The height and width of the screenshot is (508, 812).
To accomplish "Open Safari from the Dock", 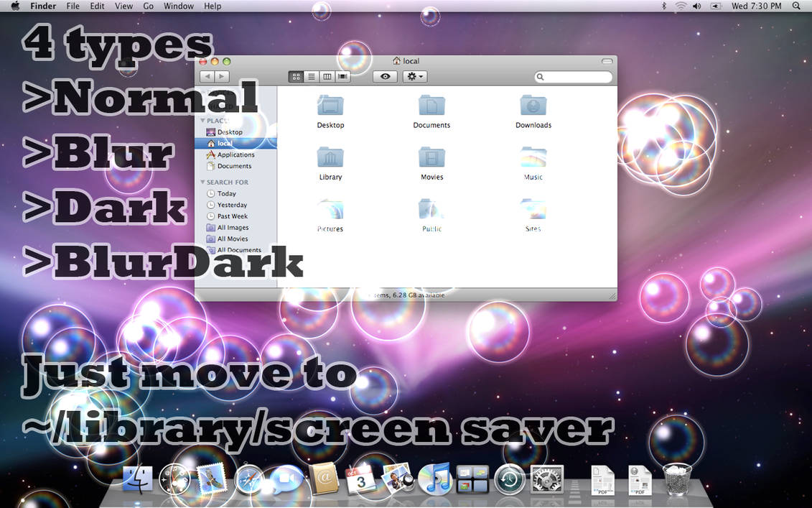I will [x=249, y=480].
